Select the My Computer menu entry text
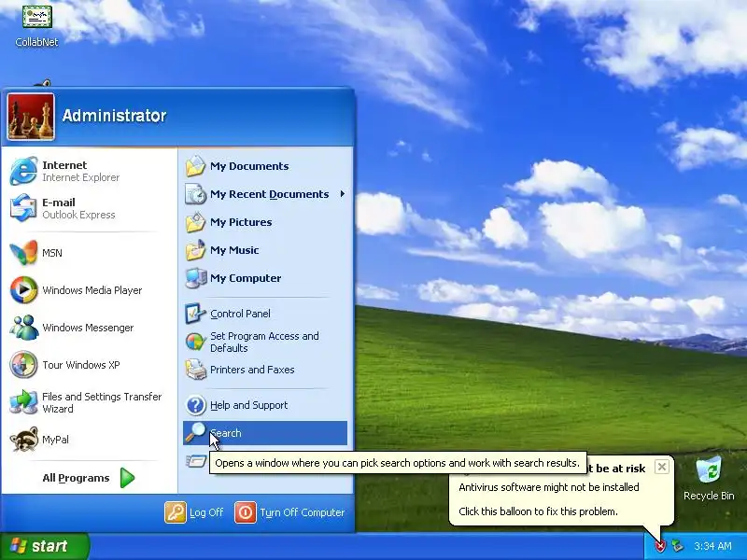Viewport: 747px width, 560px height. coord(246,278)
